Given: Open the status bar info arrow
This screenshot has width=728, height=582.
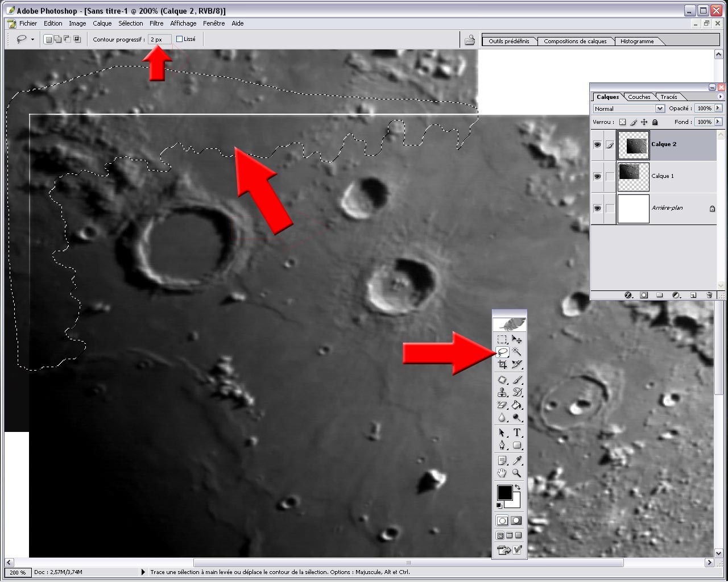Looking at the screenshot, I should [143, 572].
